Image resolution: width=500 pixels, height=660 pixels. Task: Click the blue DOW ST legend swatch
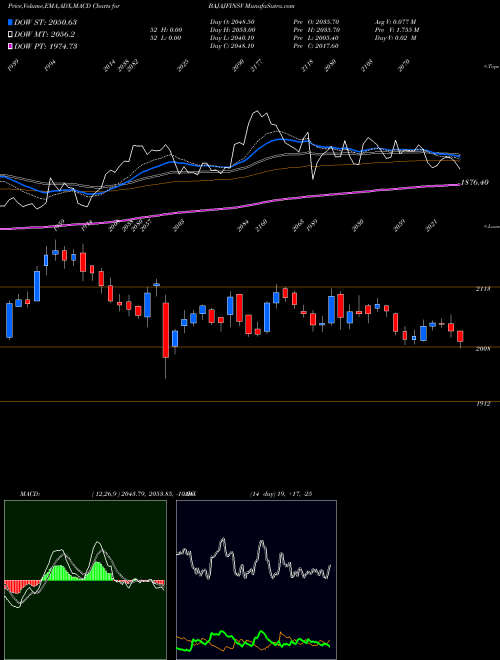(x=10, y=22)
